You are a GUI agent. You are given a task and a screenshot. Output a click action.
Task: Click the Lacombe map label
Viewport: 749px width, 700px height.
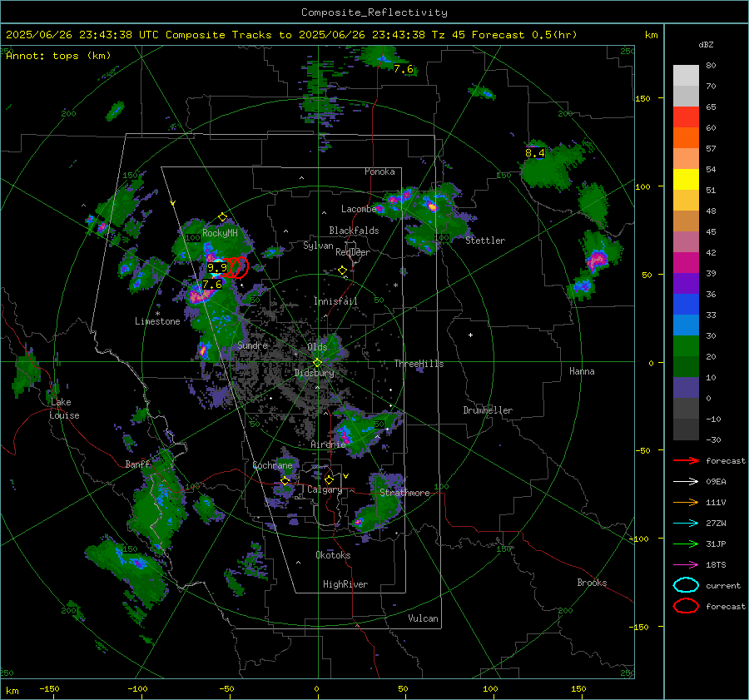[359, 209]
